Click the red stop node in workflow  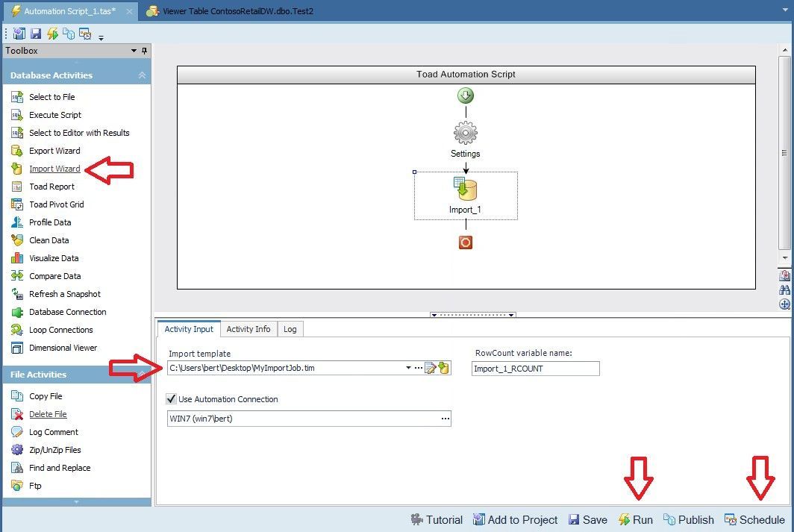tap(466, 242)
